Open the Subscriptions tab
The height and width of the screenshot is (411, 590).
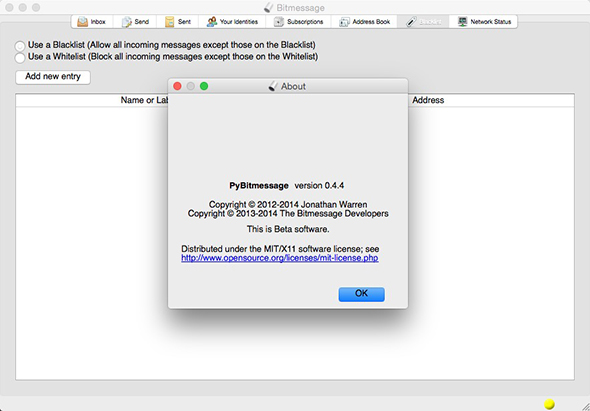[x=298, y=22]
